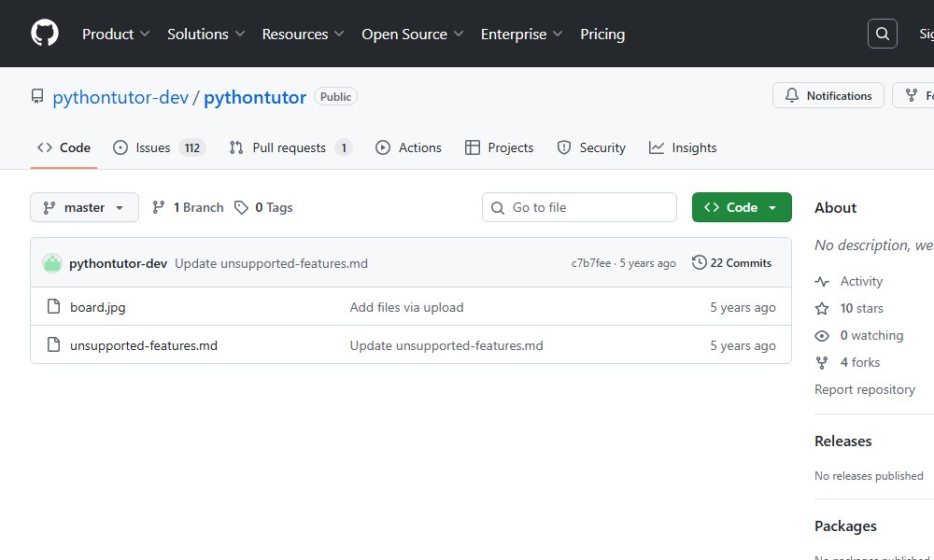Open commit hash c7b7fee
The image size is (934, 560).
pos(591,263)
